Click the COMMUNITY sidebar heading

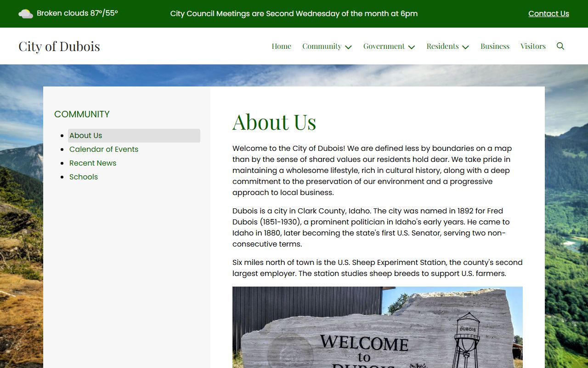coord(82,114)
